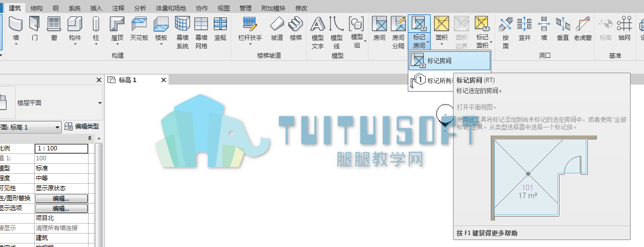Open the 楼板 dropdown arrow
The image size is (644, 247).
coord(161,44)
